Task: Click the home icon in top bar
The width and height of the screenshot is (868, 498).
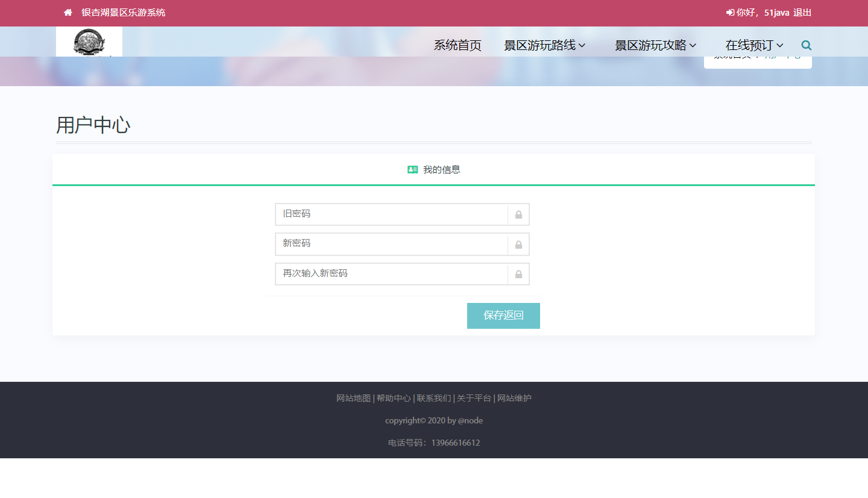Action: click(x=68, y=13)
